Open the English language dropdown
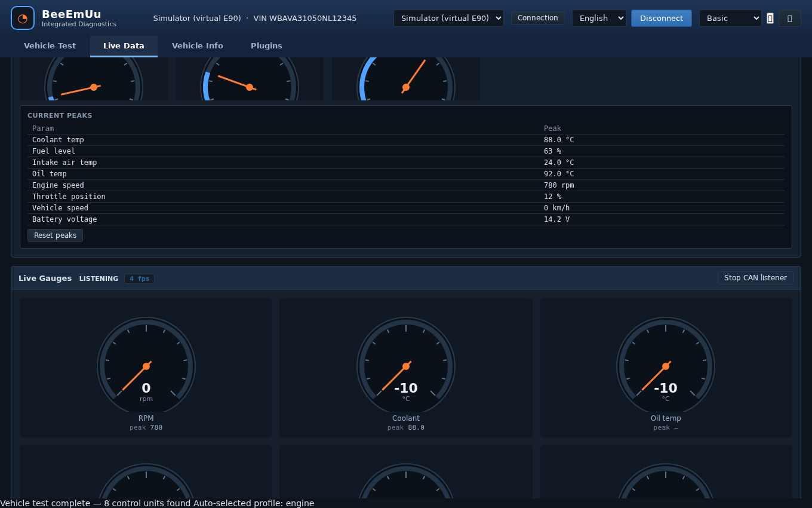This screenshot has height=508, width=812. 599,18
